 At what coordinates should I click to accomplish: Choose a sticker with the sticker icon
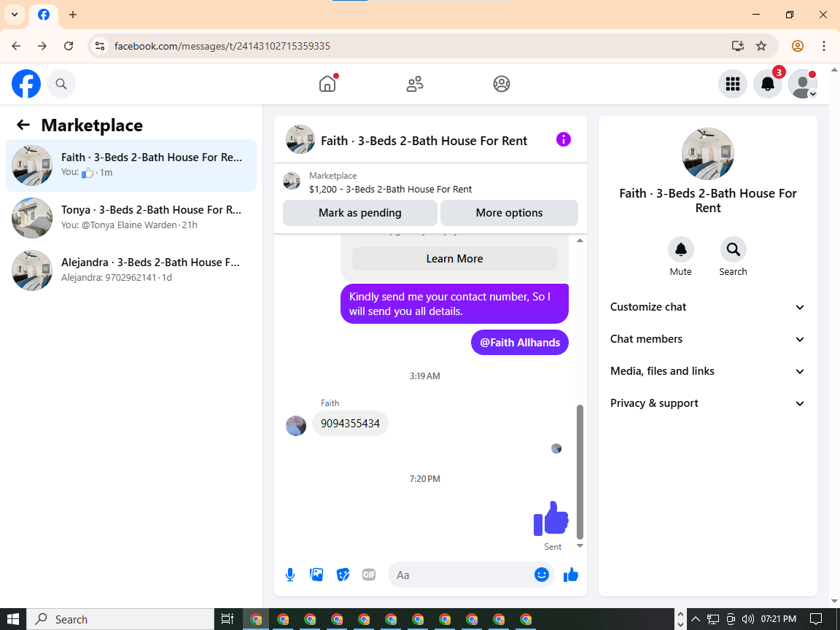coord(343,575)
